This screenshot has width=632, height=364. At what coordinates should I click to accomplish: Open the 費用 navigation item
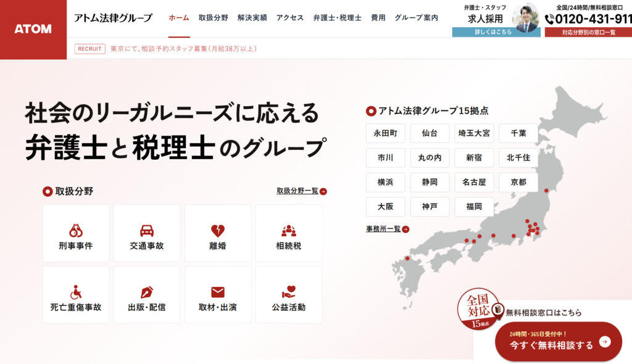pyautogui.click(x=378, y=18)
